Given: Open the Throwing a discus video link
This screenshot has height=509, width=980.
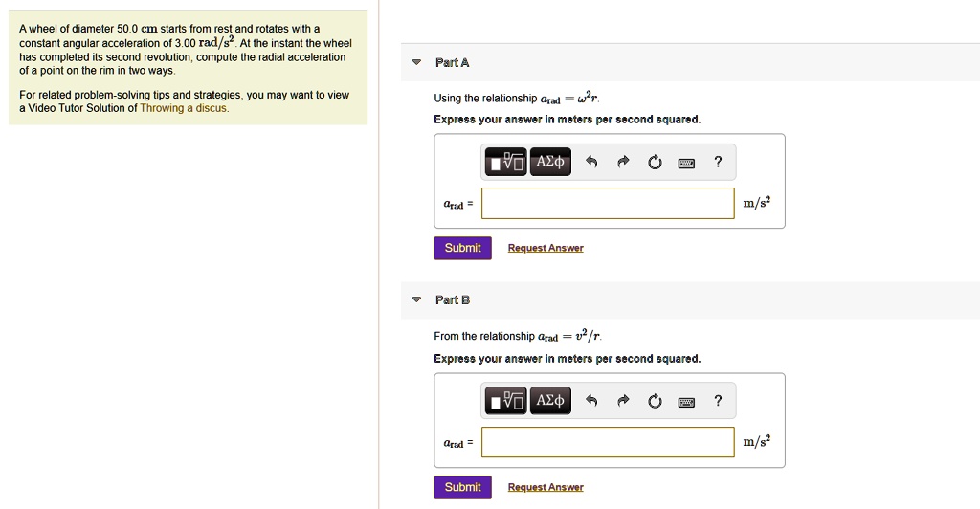Looking at the screenshot, I should tap(184, 108).
